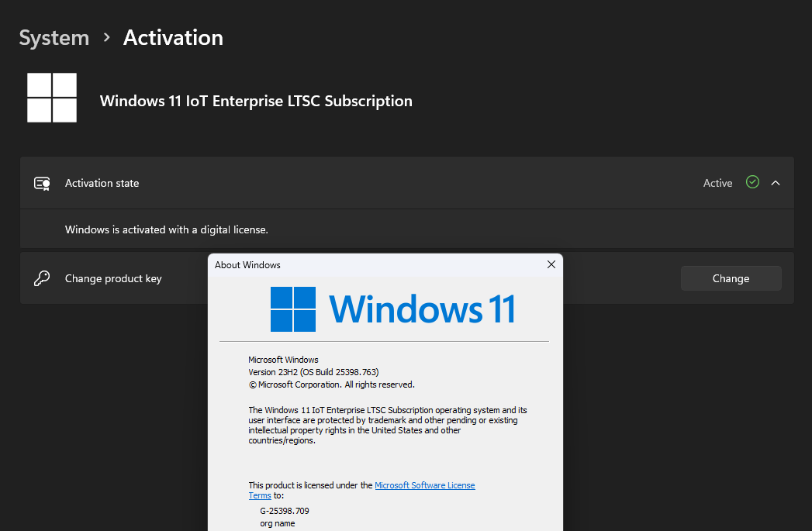The image size is (812, 531).
Task: Click the 'Activation state' row label
Action: click(102, 183)
